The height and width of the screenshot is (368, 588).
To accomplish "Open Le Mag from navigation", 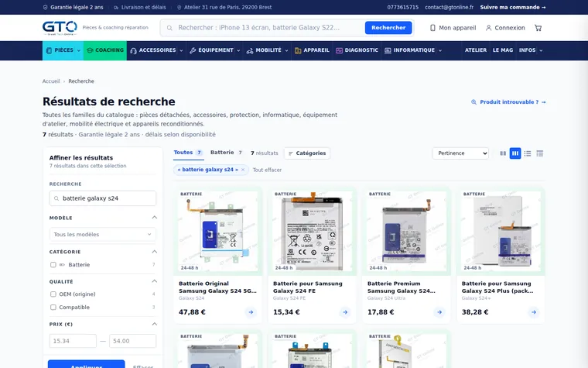I will click(x=502, y=50).
